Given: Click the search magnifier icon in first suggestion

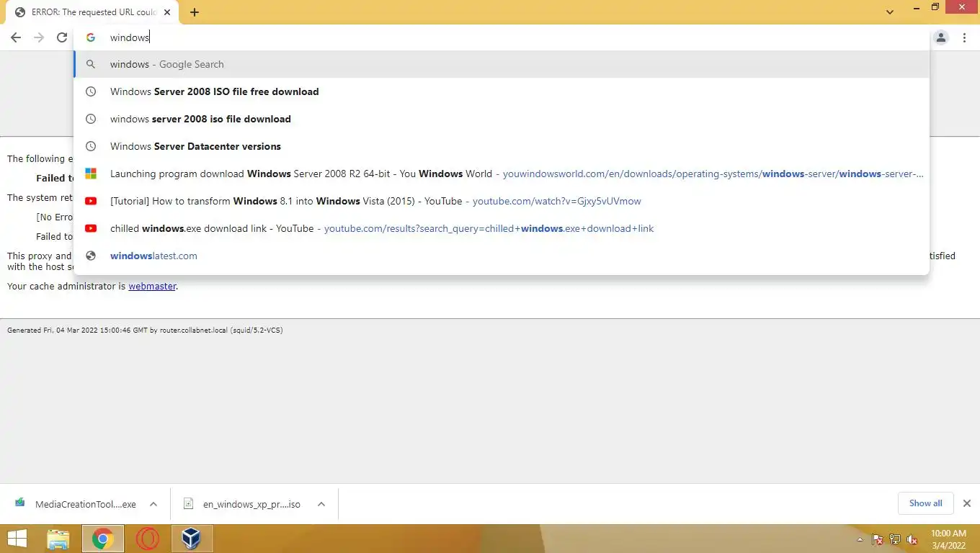Looking at the screenshot, I should click(91, 64).
